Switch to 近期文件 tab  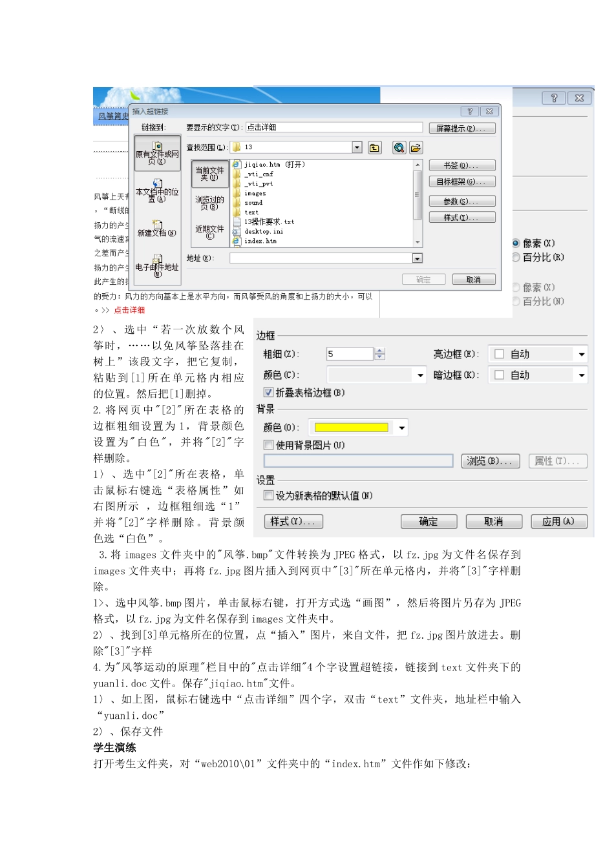pos(210,232)
